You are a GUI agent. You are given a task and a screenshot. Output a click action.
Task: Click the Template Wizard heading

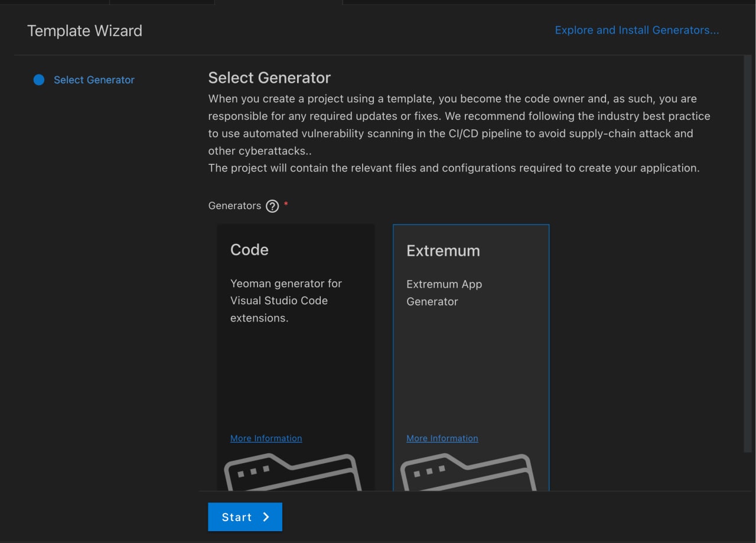point(84,31)
